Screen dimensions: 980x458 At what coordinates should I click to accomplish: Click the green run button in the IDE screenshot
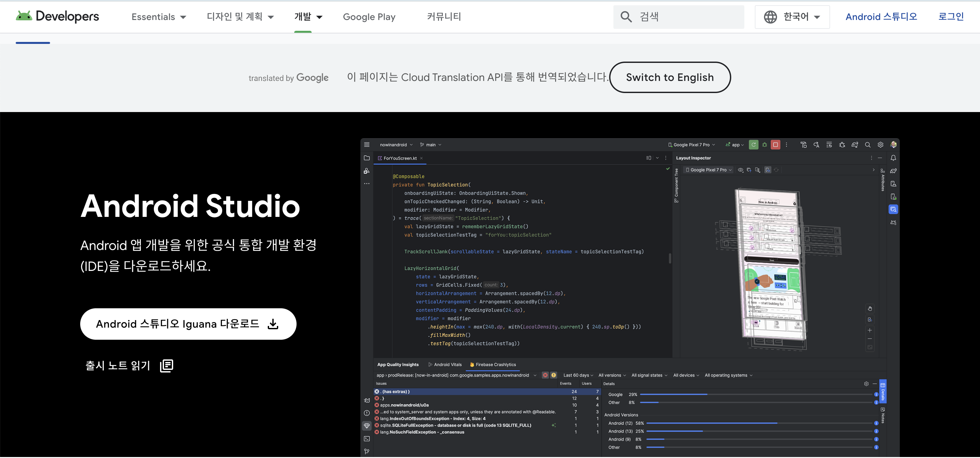753,145
